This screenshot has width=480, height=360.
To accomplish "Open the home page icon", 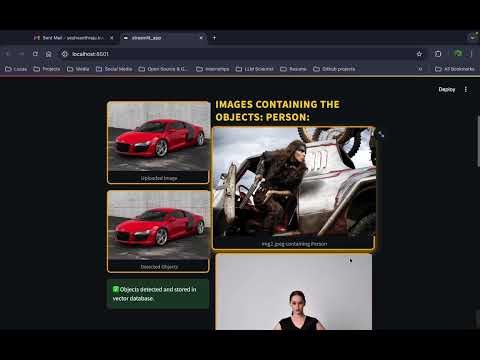I will click(x=49, y=54).
